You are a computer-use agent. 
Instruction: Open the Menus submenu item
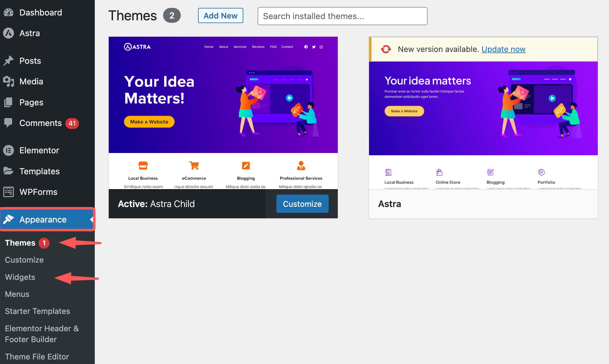[17, 294]
